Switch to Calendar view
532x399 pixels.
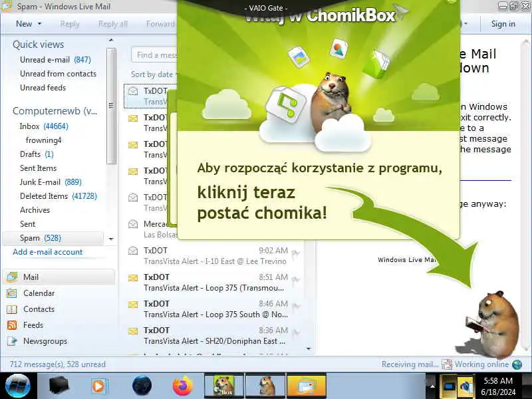[39, 293]
